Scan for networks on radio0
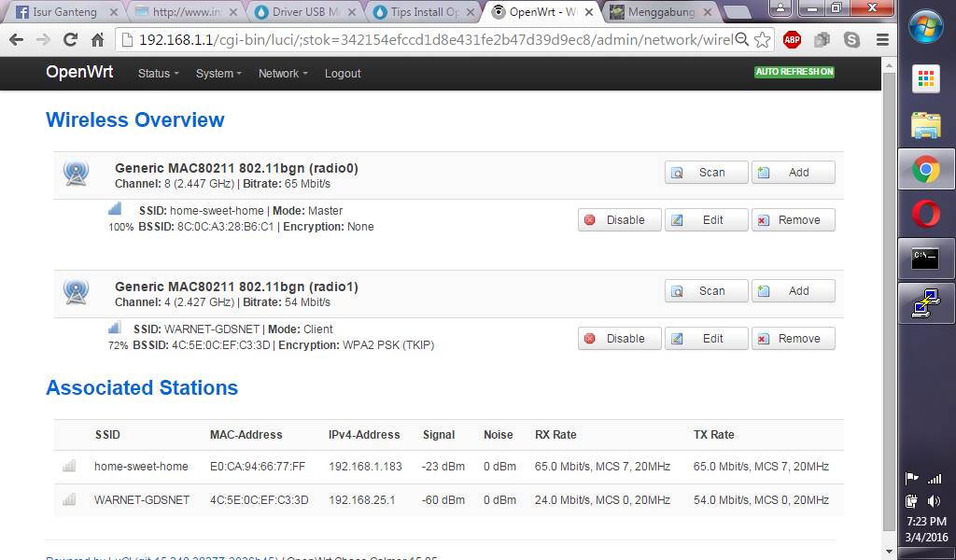Screen dimensions: 956x560 point(706,173)
